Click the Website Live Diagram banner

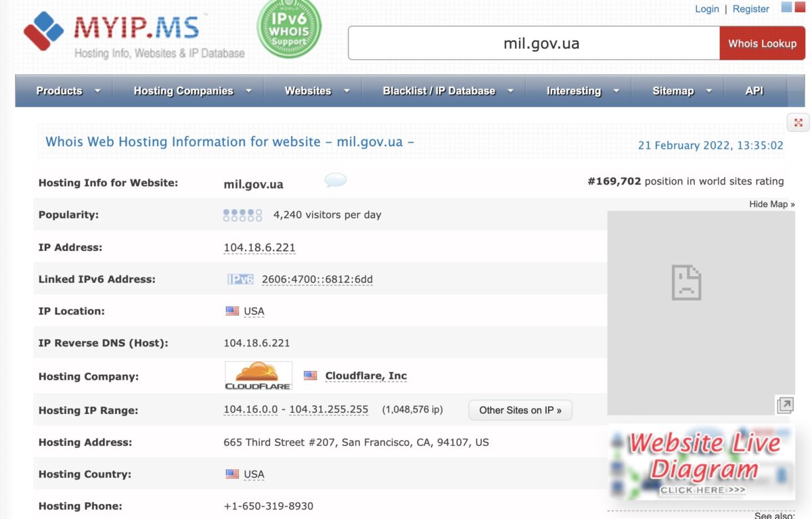click(701, 464)
